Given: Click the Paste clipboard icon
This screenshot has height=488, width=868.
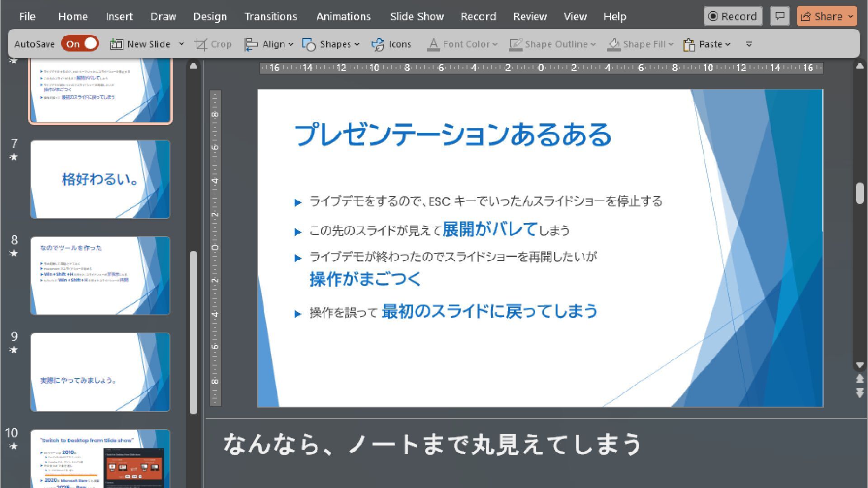Looking at the screenshot, I should (x=689, y=44).
